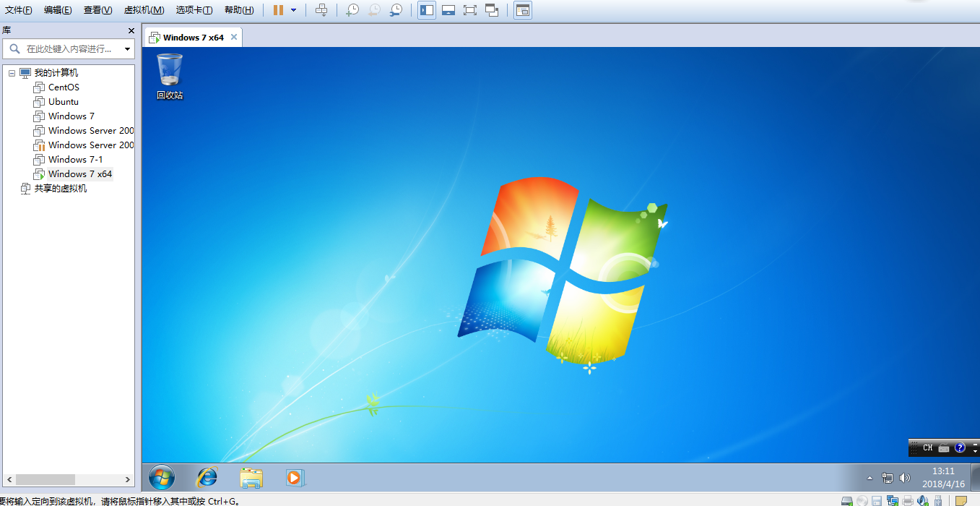Click the message log note icon
Image resolution: width=980 pixels, height=506 pixels.
click(x=961, y=500)
